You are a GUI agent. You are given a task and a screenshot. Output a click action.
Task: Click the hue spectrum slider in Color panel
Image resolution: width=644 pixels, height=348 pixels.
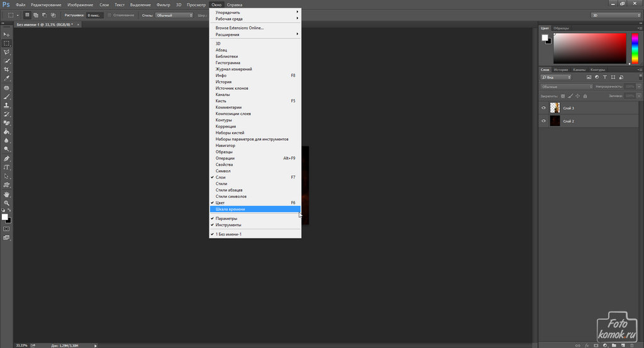pyautogui.click(x=634, y=48)
